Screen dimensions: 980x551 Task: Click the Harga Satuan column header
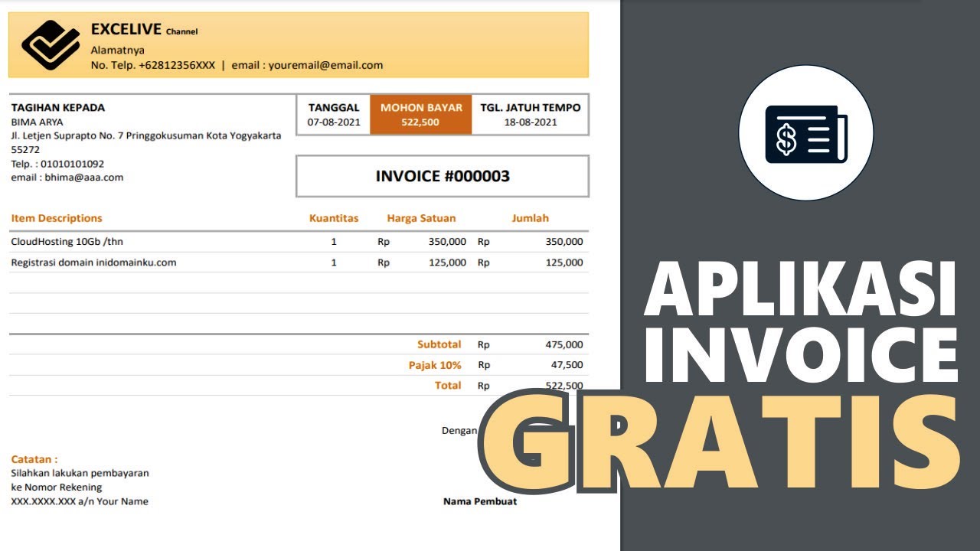tap(421, 218)
